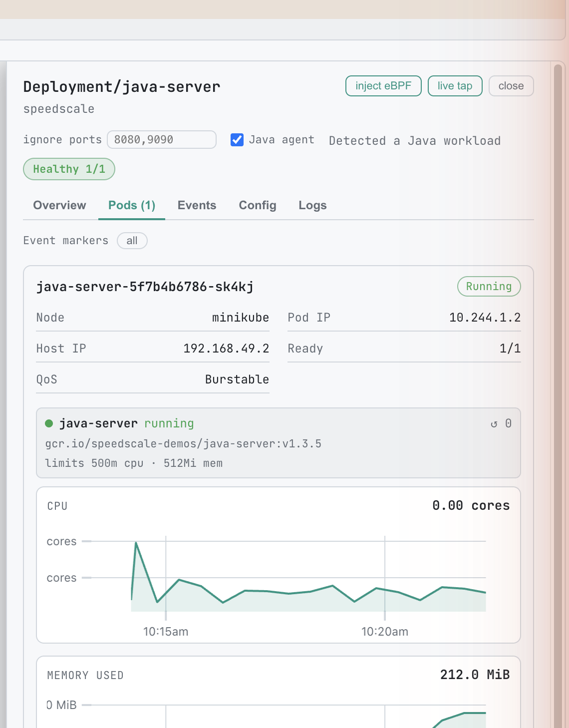Select pod name java-server-5f7b4b6786-sk4kj
569x728 pixels.
tap(145, 287)
